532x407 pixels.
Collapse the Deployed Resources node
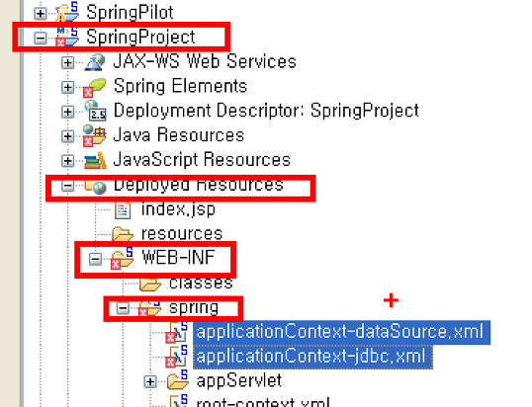(x=68, y=186)
